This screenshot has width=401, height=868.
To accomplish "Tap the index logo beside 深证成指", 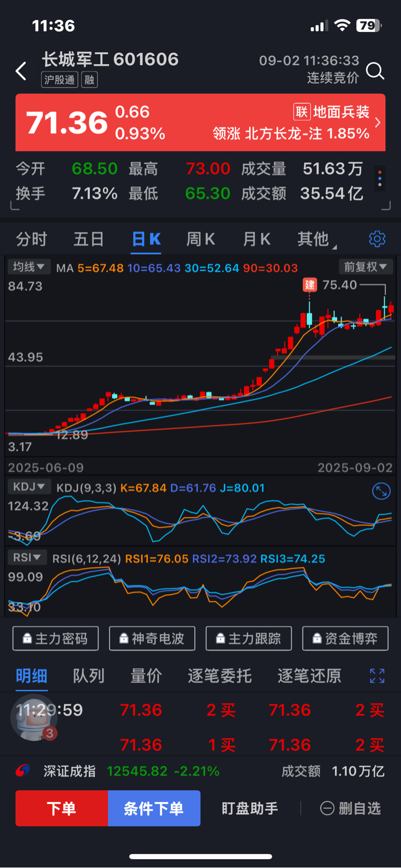I will [x=22, y=771].
